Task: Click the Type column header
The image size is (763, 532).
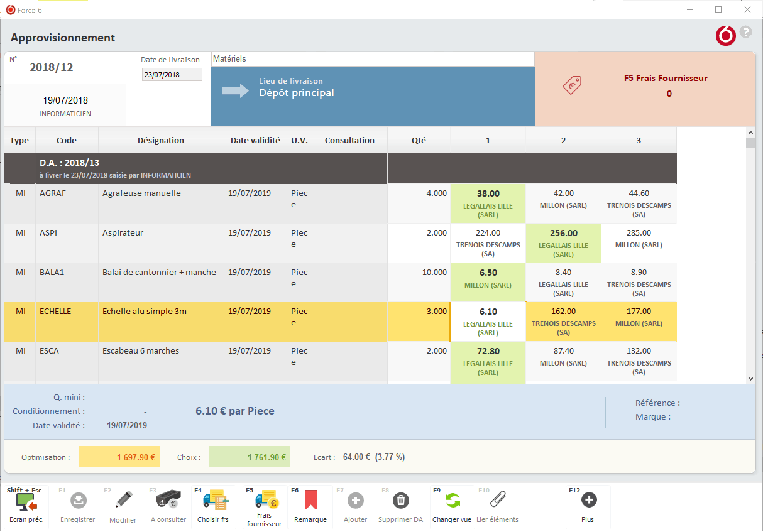Action: (19, 140)
